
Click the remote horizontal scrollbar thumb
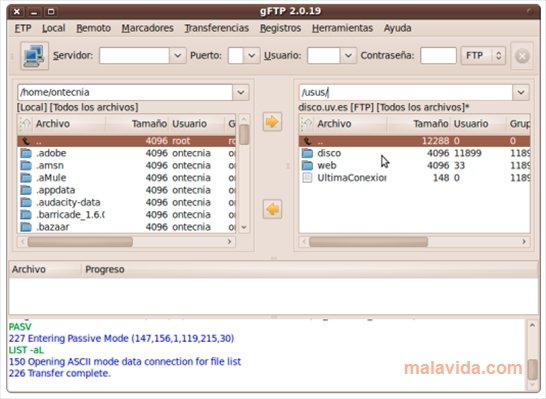click(x=368, y=242)
